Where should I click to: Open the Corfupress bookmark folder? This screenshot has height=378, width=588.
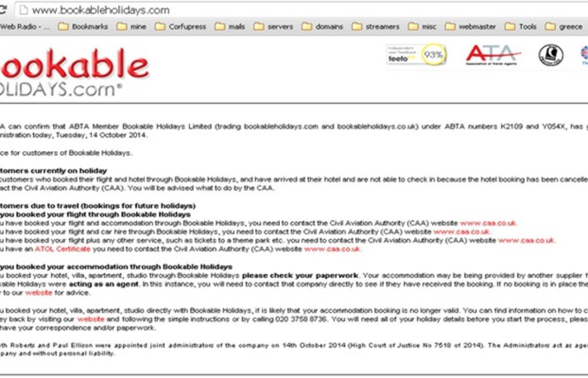pos(181,27)
